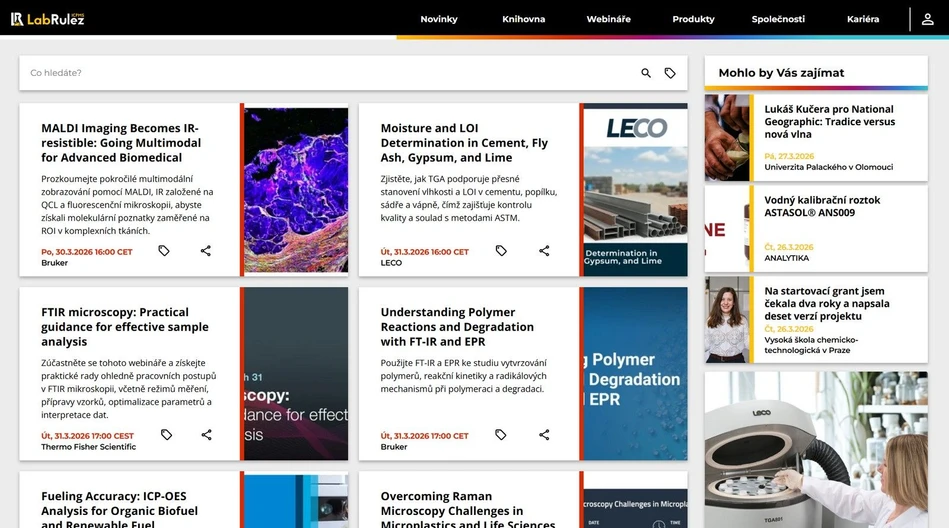
Task: Click date 'Út, 31.3.2026 16:00 CET'
Action: tap(424, 252)
